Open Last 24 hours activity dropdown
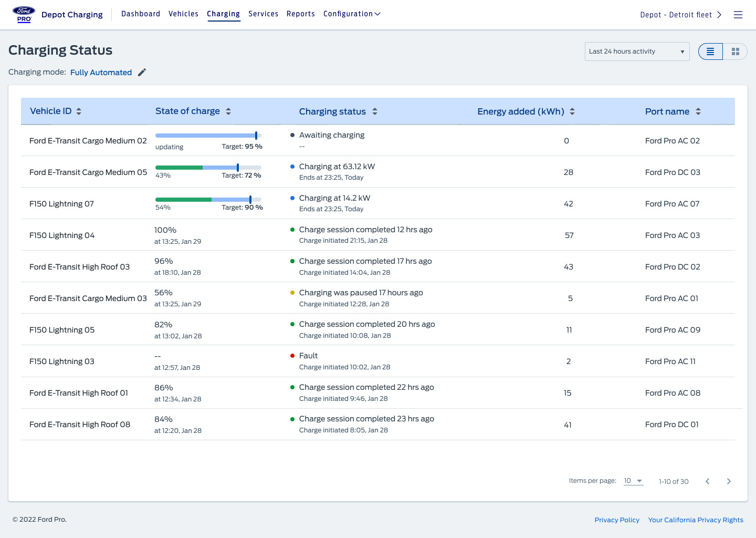The width and height of the screenshot is (756, 538). pos(637,51)
